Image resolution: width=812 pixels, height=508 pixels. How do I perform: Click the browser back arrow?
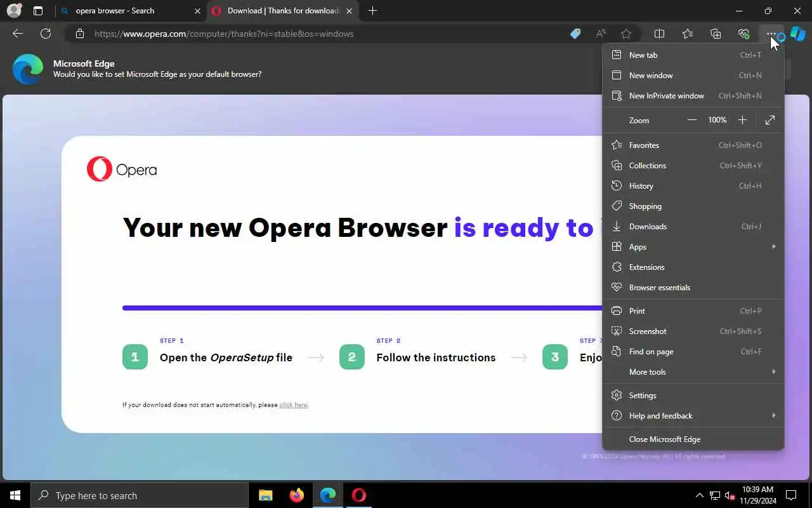tap(18, 34)
